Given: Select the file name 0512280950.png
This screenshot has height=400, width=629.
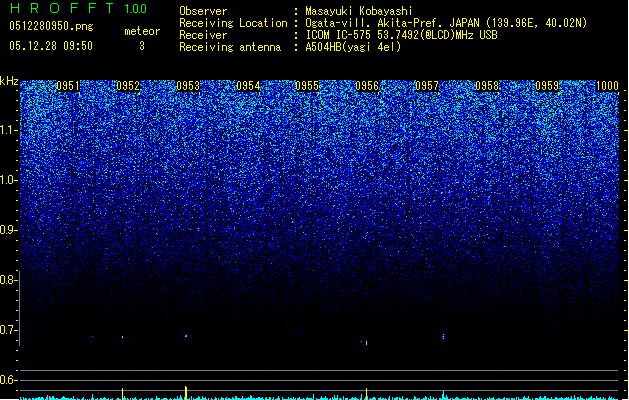Looking at the screenshot, I should pyautogui.click(x=51, y=26).
